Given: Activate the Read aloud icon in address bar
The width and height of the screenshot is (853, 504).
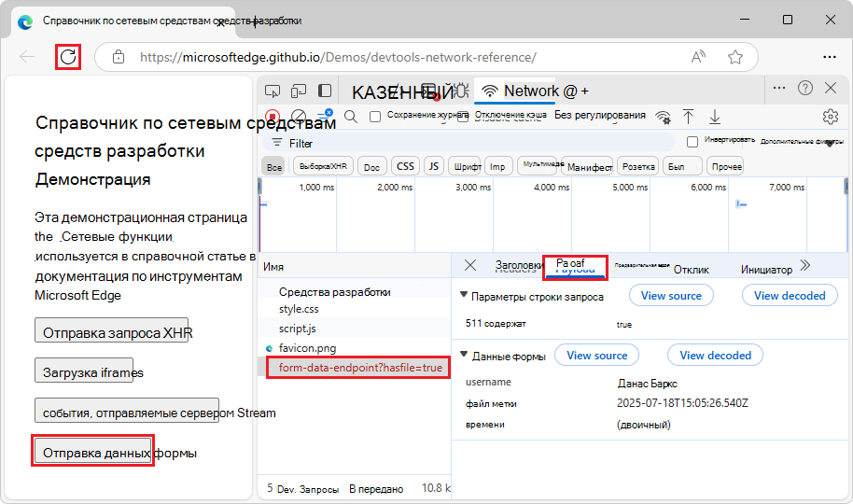Looking at the screenshot, I should coord(698,57).
